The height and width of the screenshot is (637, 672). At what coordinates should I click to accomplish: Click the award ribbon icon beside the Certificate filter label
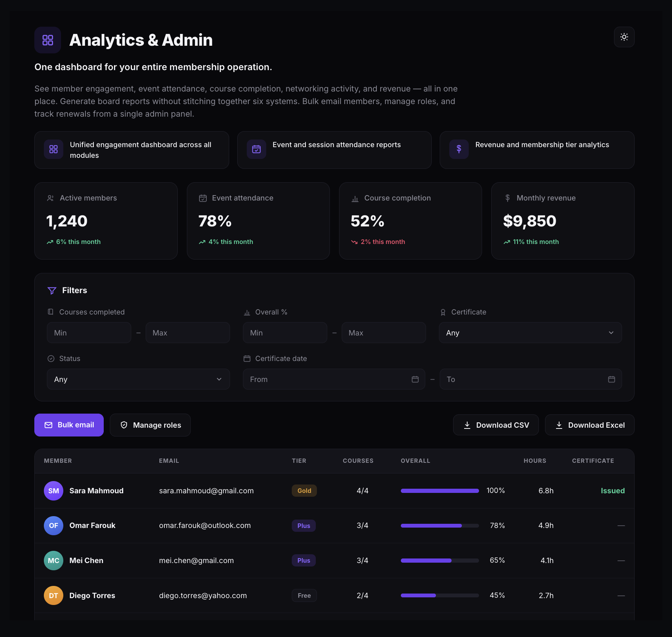[x=443, y=312]
